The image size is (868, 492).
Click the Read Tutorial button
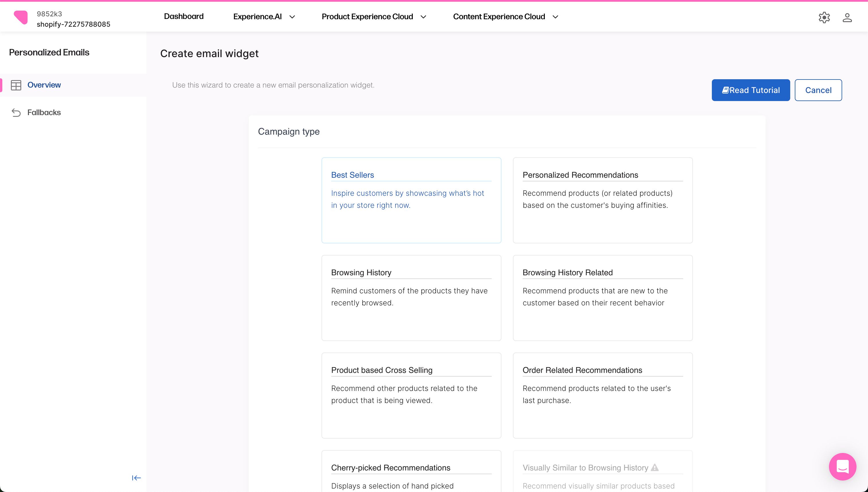(750, 90)
